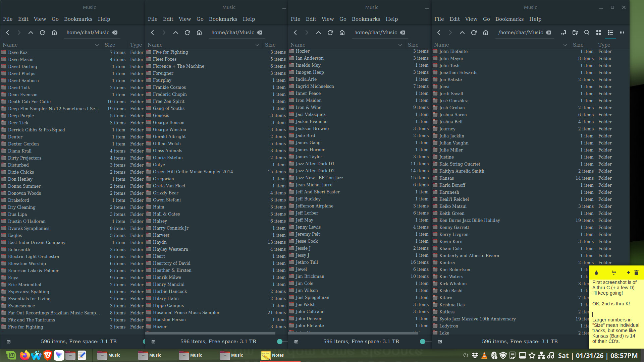Open the Linux Mint start menu
The image size is (644, 362).
[x=11, y=355]
